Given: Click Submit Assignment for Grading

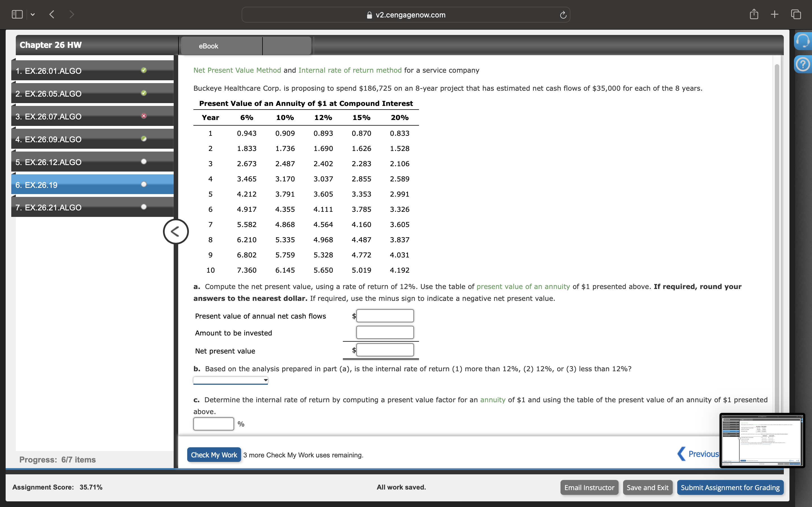Looking at the screenshot, I should click(730, 487).
